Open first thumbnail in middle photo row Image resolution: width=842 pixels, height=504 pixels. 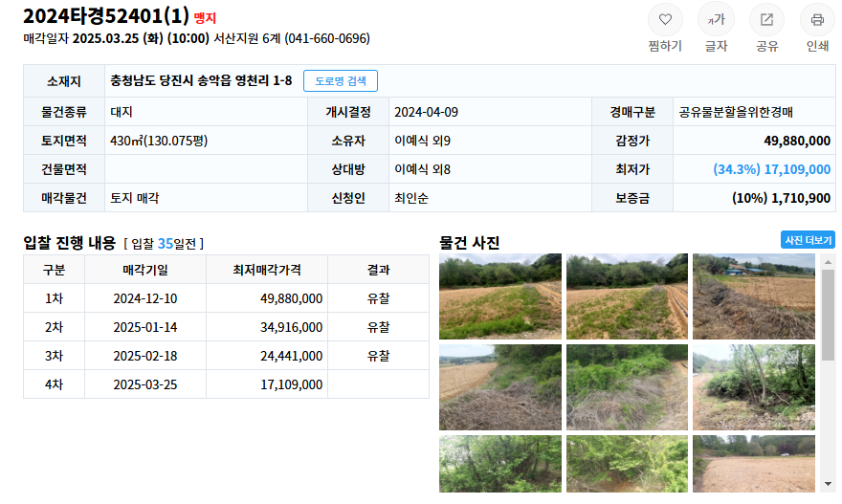tap(499, 387)
